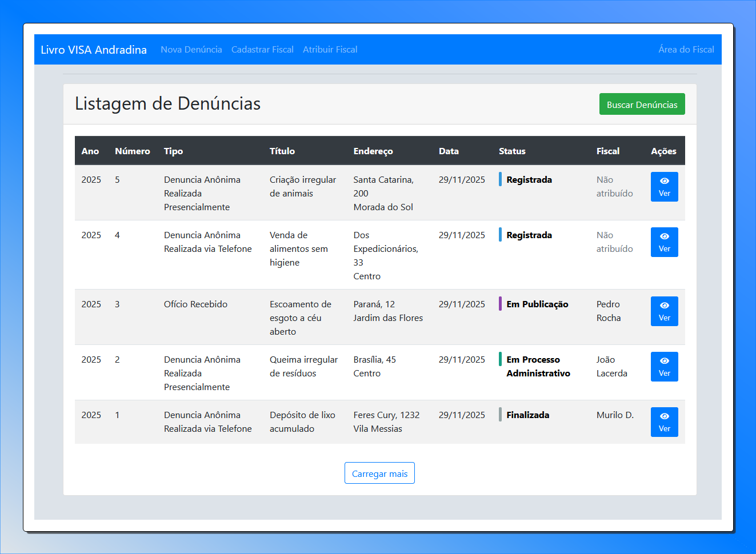The width and height of the screenshot is (756, 554).
Task: Go to Cadastrar Fiscal page
Action: coord(262,50)
